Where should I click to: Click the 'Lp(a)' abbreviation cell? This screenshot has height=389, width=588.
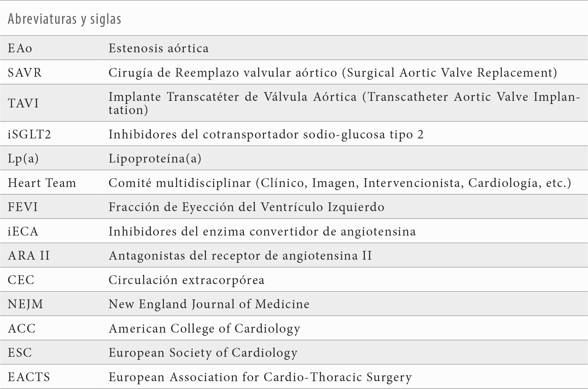23,158
